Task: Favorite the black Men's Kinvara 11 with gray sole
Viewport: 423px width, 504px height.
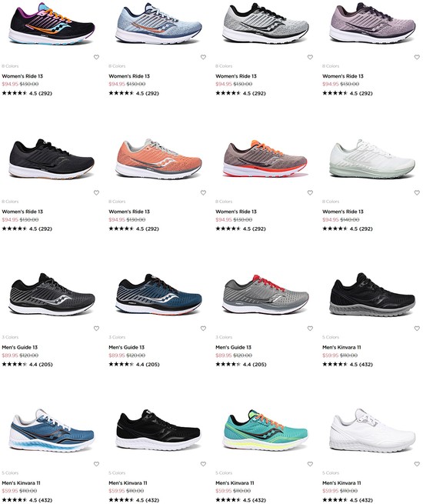Action: point(417,329)
